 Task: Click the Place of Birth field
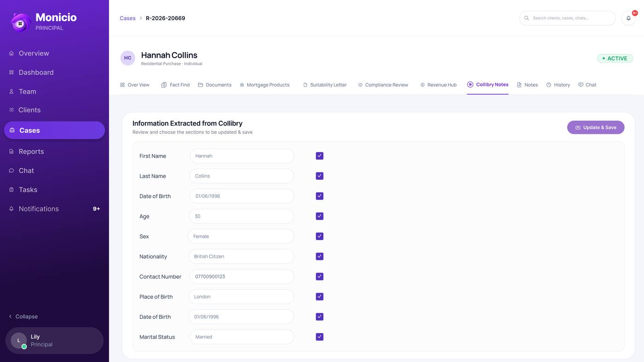(241, 297)
